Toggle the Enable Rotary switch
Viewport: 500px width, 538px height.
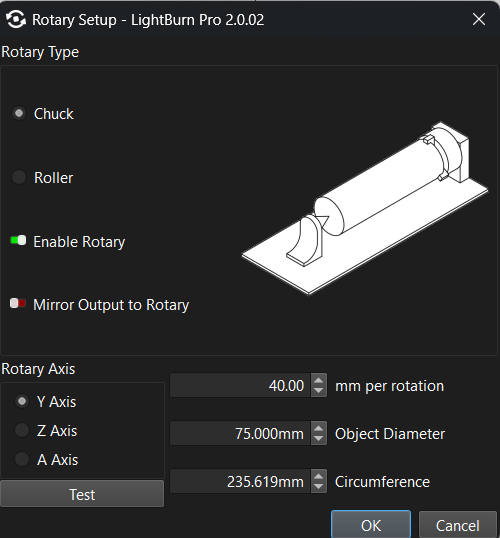point(18,241)
